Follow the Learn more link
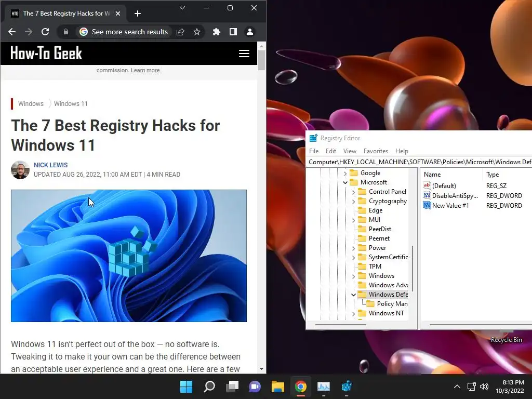This screenshot has height=399, width=532. tap(146, 70)
